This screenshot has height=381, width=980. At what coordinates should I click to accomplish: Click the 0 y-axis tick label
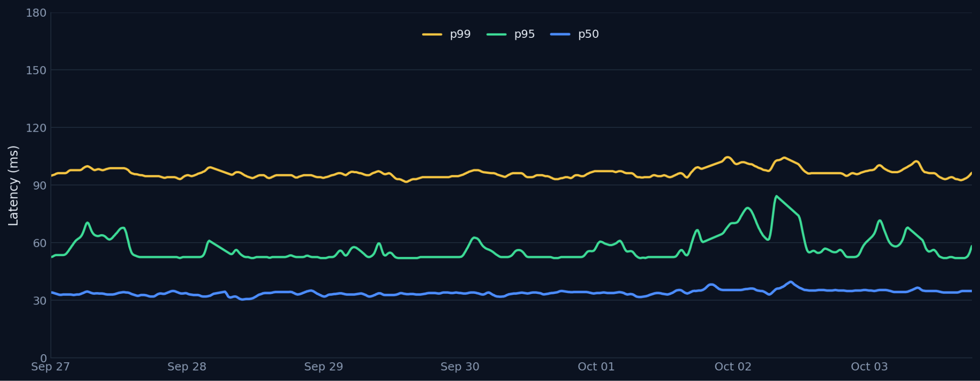point(44,358)
